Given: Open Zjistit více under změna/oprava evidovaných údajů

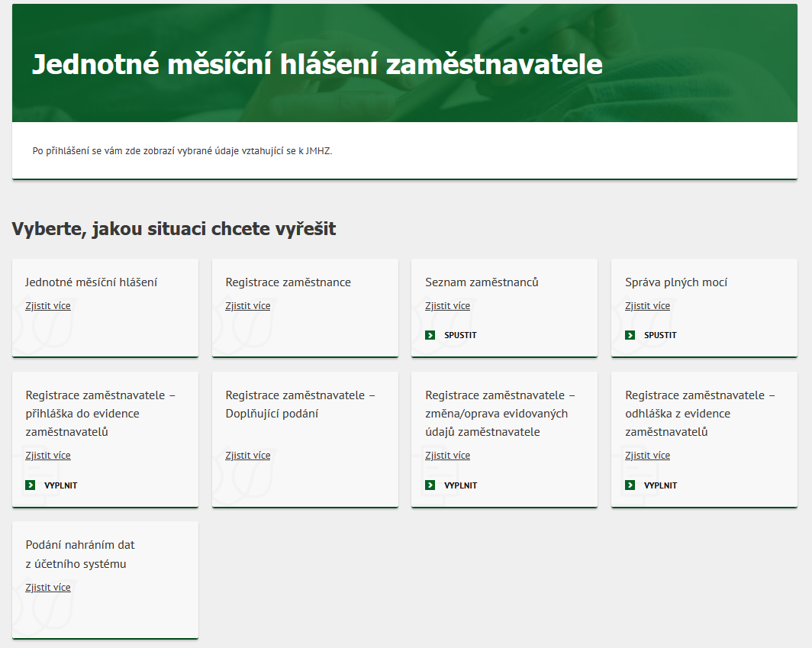Looking at the screenshot, I should [x=448, y=456].
